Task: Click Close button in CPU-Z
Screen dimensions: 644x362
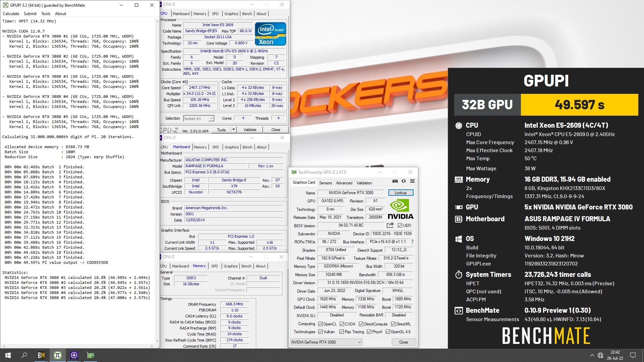Action: [x=276, y=130]
